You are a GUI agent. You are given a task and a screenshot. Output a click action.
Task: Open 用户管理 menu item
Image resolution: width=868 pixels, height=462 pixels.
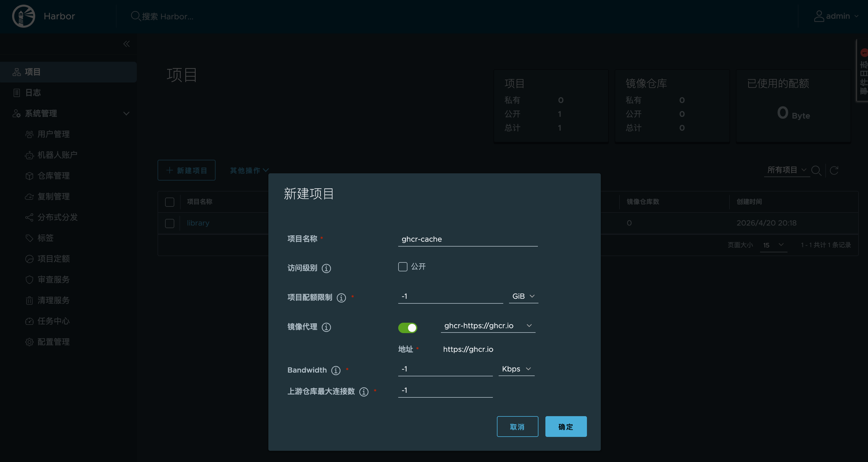(x=54, y=134)
